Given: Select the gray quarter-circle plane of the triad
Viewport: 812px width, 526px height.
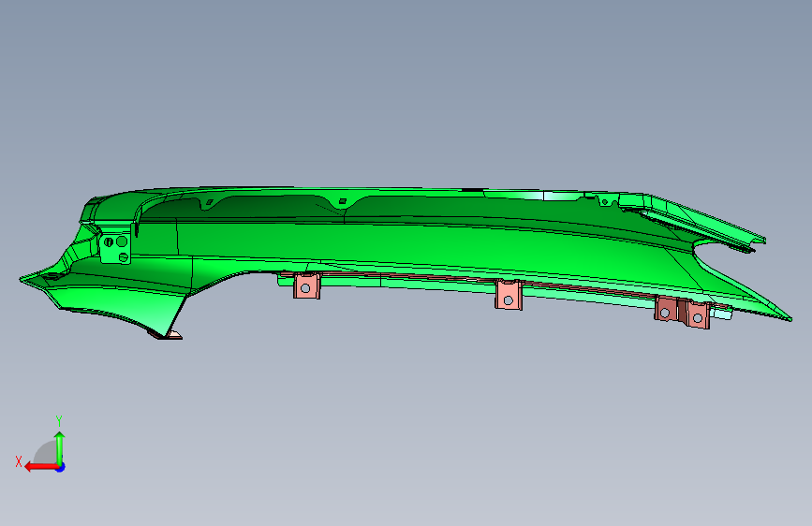Looking at the screenshot, I should [x=45, y=453].
